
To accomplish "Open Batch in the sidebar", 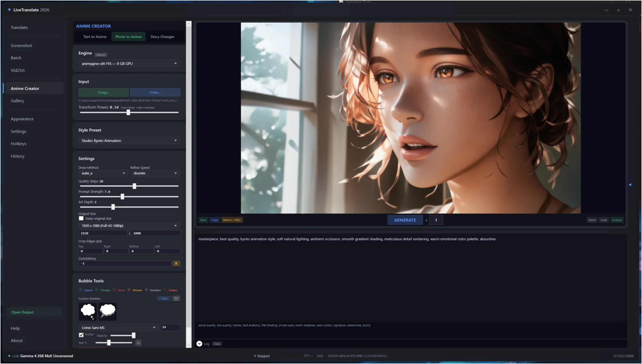I will point(16,58).
